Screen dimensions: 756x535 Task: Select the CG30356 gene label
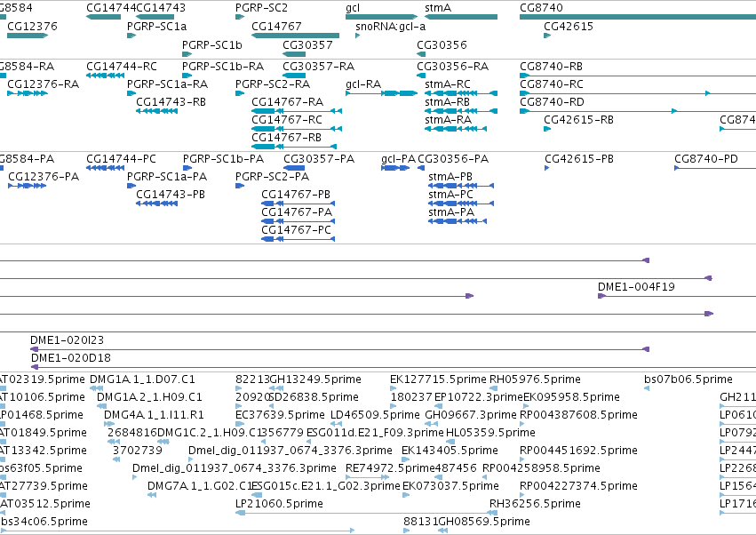[x=442, y=44]
